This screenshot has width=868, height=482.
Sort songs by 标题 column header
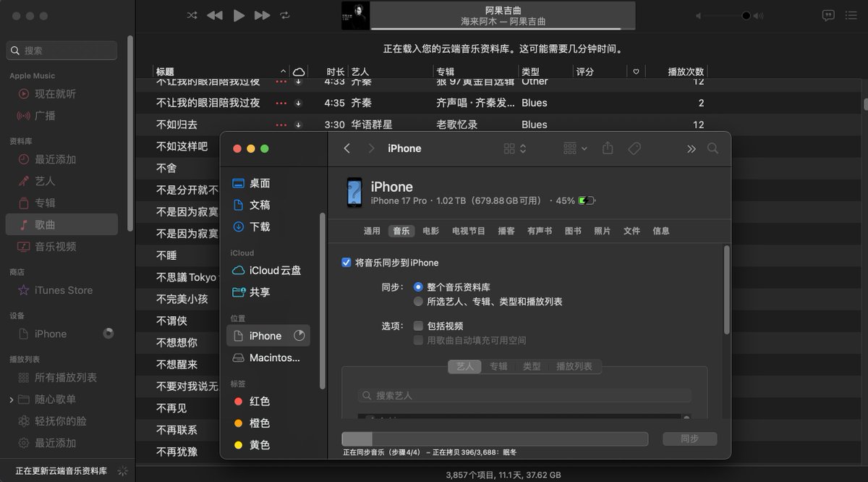click(x=165, y=72)
